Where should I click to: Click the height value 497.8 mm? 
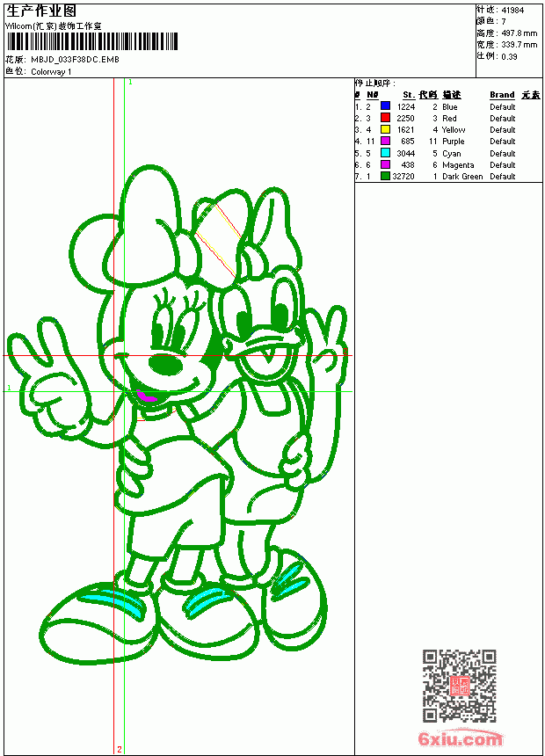(519, 33)
